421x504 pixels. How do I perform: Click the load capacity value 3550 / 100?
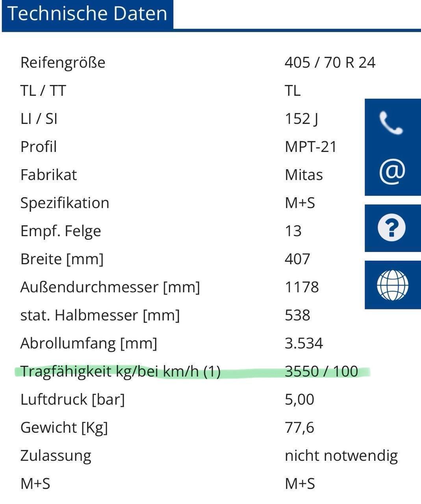coord(321,371)
